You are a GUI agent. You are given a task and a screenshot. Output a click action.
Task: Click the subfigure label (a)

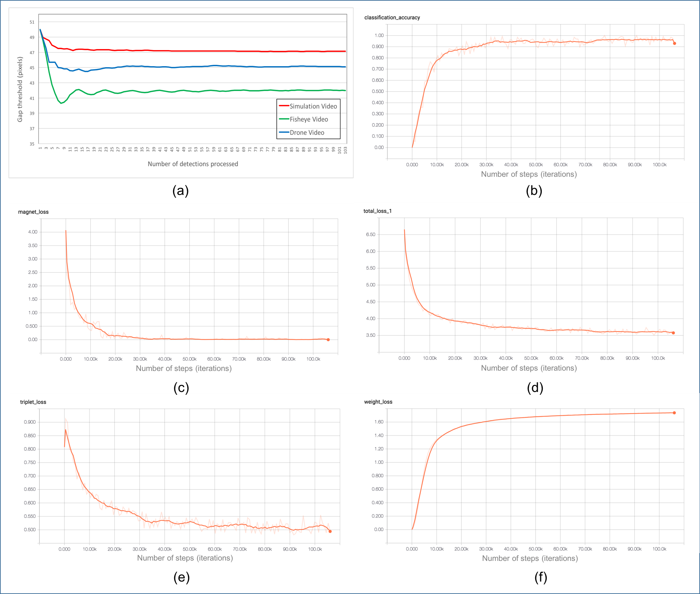click(180, 191)
